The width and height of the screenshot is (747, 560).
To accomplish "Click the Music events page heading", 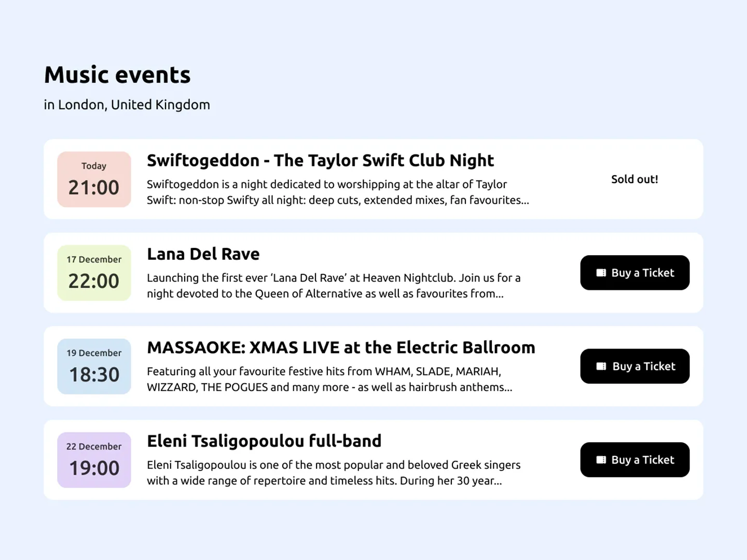I will tap(117, 75).
